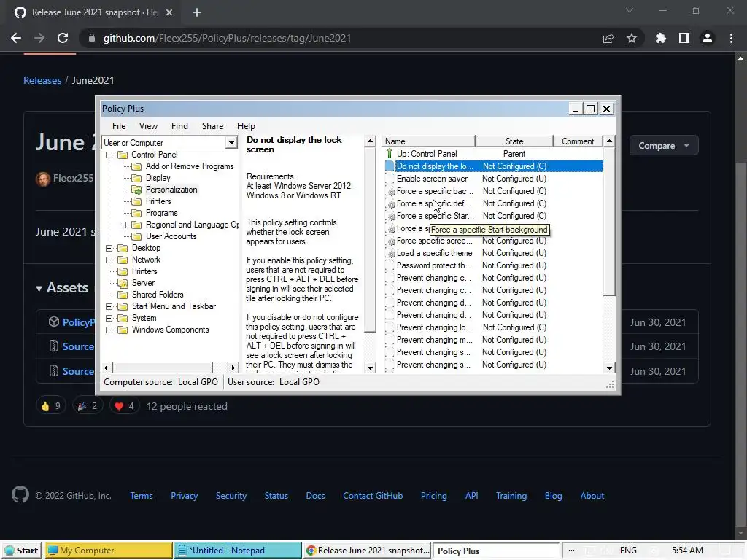
Task: Open the Releases breadcrumb link
Action: (x=42, y=80)
